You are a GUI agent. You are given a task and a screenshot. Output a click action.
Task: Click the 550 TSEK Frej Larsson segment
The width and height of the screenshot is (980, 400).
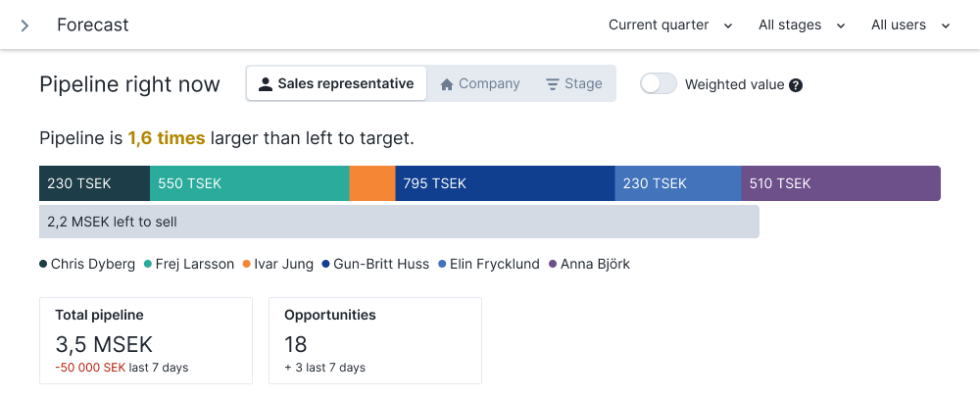[x=249, y=183]
